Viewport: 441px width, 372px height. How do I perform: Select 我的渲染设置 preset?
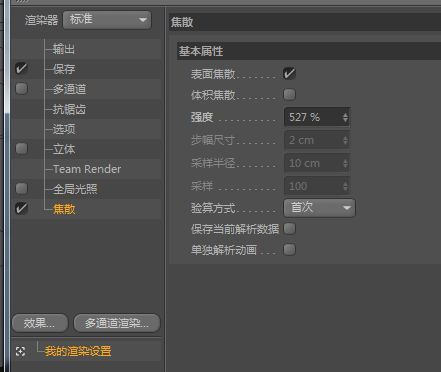78,351
